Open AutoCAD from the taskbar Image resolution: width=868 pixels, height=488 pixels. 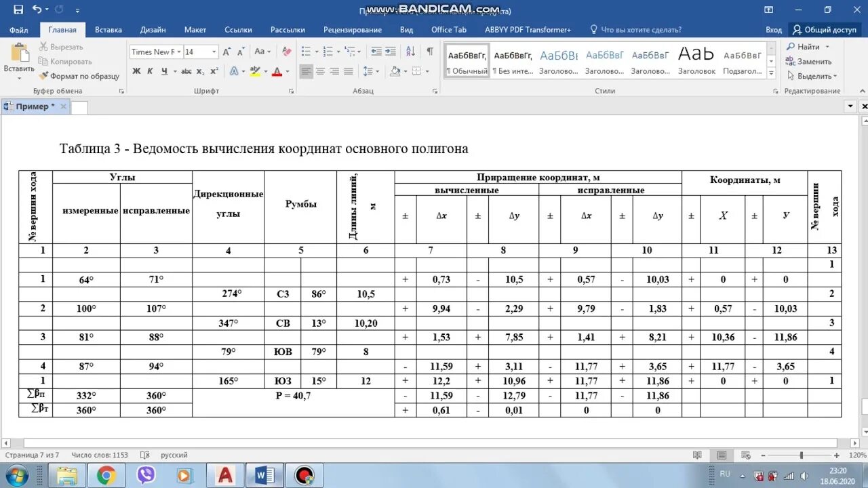tap(224, 476)
